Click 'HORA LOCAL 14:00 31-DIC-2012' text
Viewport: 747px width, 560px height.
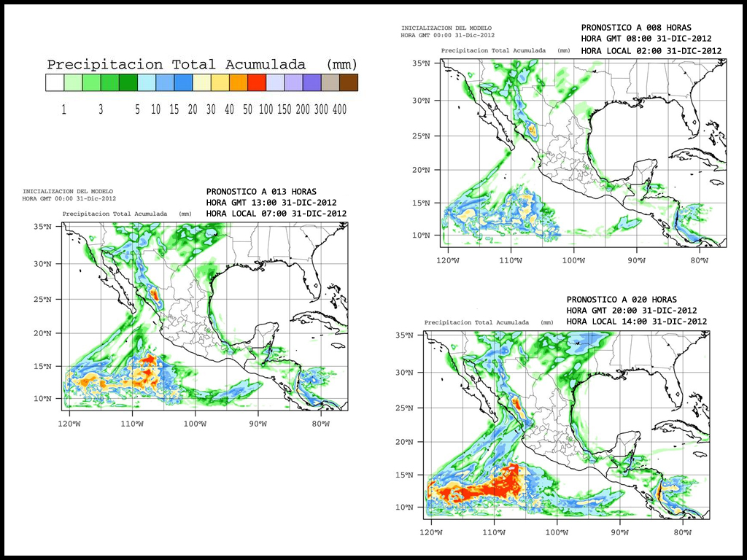(636, 321)
